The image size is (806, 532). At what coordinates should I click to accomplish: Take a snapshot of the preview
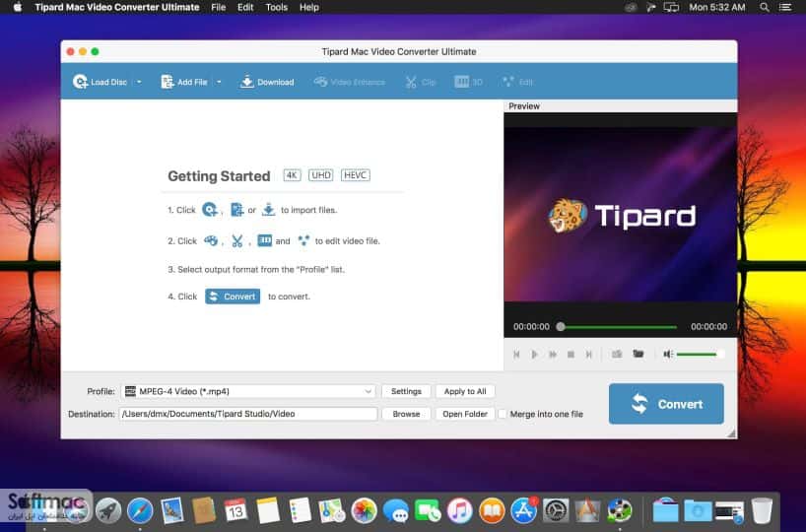pos(617,354)
